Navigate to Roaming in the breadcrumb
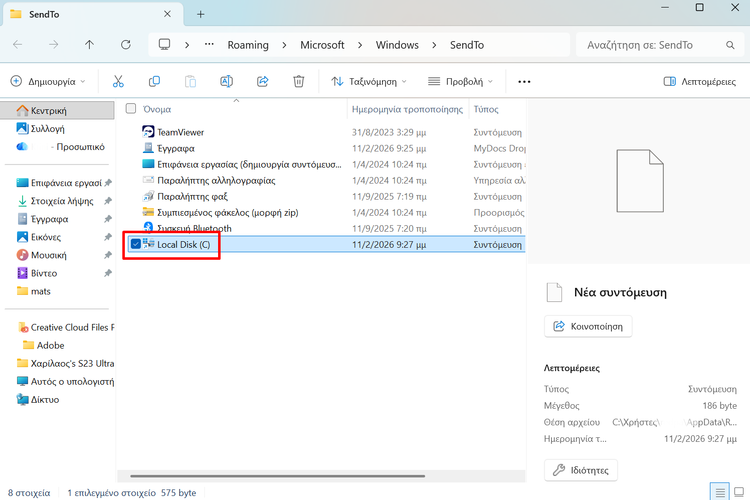 [251, 45]
